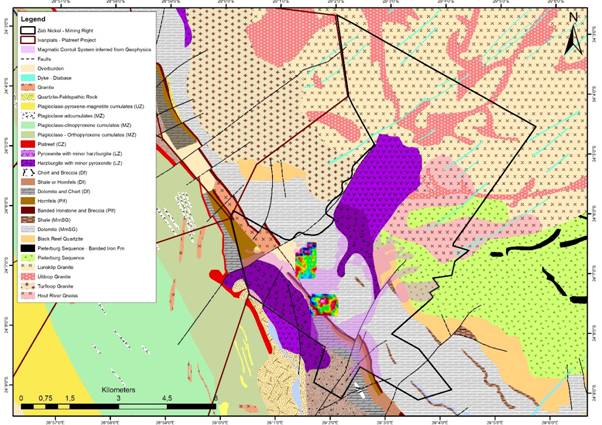The width and height of the screenshot is (602, 425).
Task: Click the Plagioclase adcumulates speckled pattern symbol
Action: [28, 116]
